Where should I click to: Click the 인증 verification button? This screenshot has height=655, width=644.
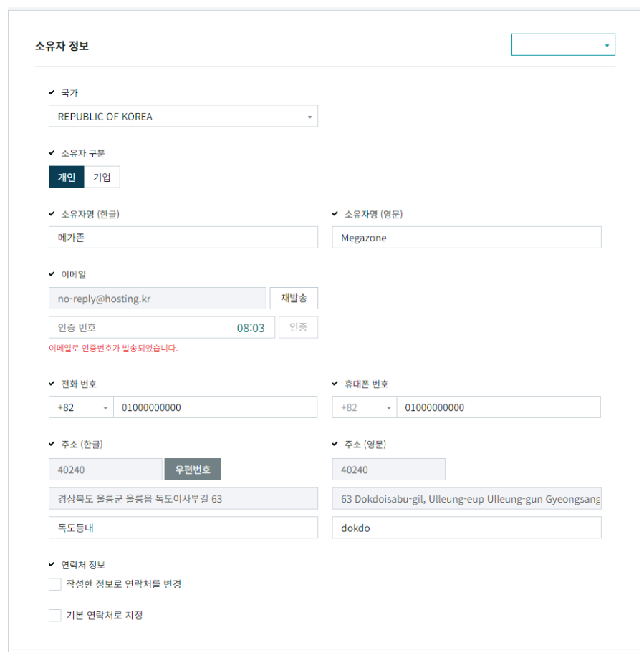(298, 327)
